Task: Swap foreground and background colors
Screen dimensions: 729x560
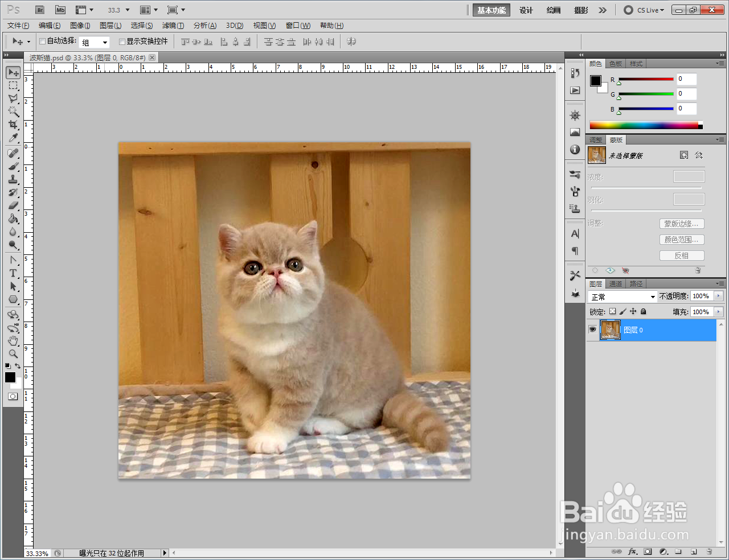Action: pyautogui.click(x=18, y=366)
